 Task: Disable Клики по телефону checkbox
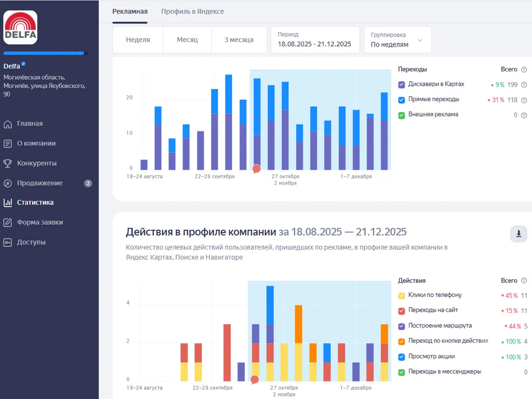coord(402,295)
